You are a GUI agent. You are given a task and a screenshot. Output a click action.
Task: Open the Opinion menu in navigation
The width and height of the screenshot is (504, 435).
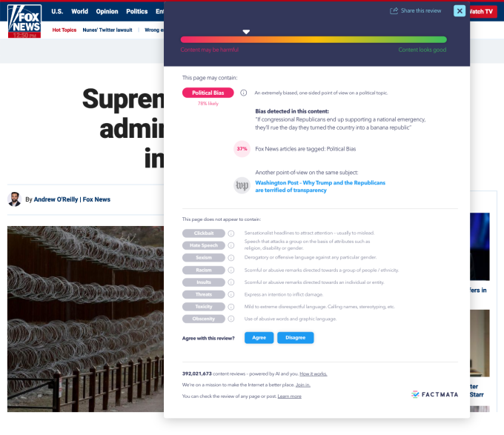tap(107, 12)
